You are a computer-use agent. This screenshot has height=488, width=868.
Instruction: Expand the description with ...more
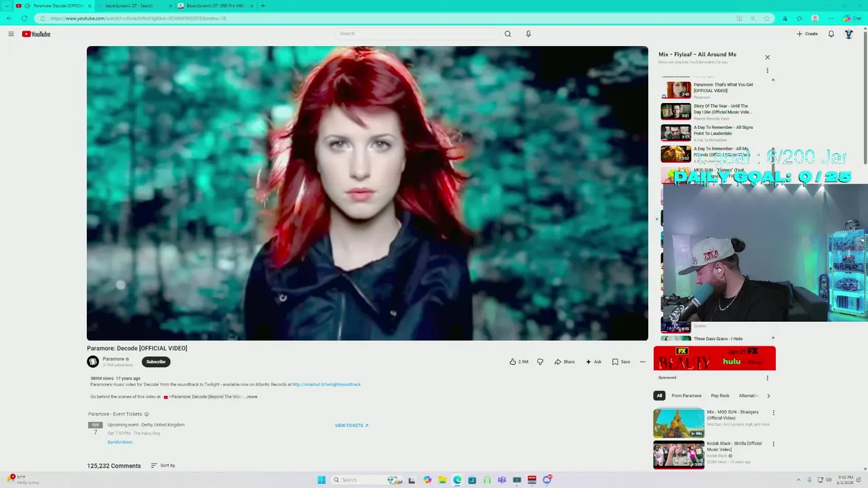(x=250, y=396)
